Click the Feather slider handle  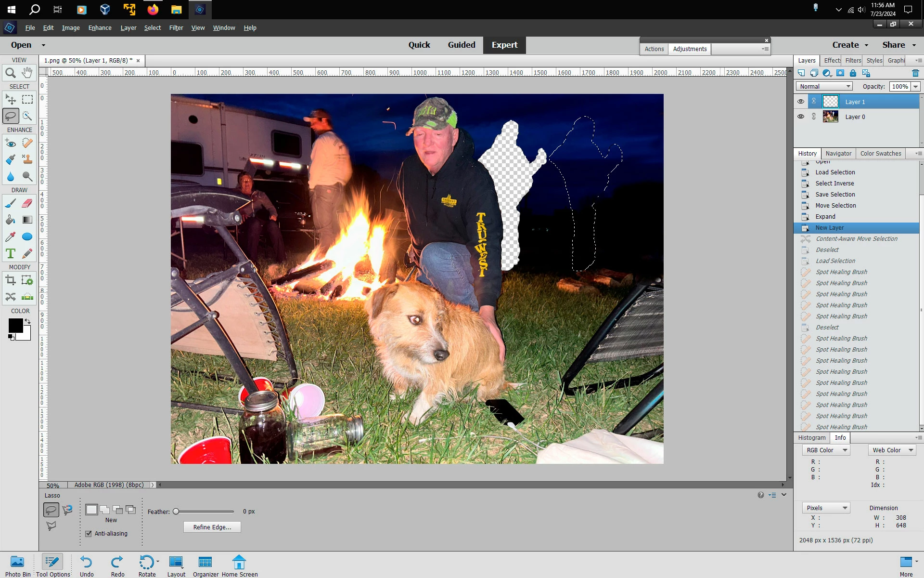[176, 512]
